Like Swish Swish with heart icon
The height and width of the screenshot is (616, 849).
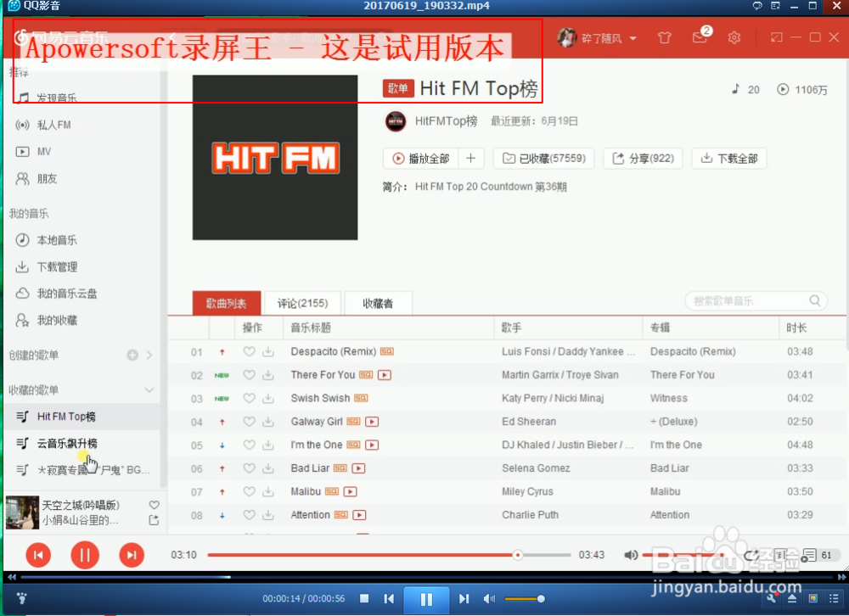pos(249,399)
